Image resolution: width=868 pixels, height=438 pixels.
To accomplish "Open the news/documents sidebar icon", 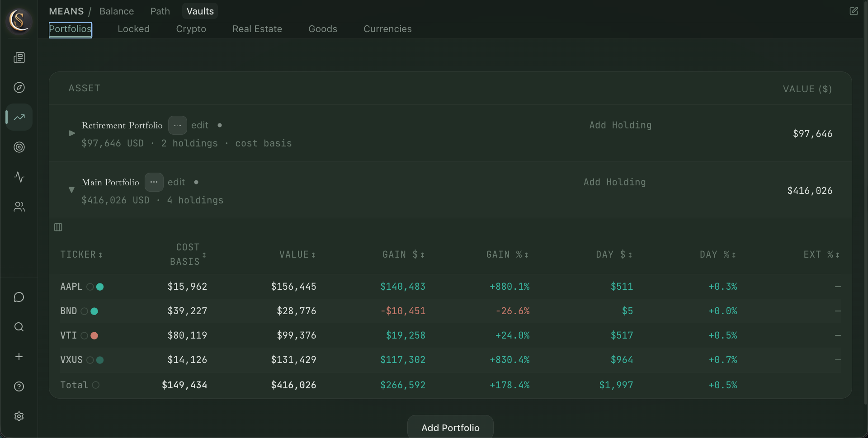I will [x=19, y=58].
